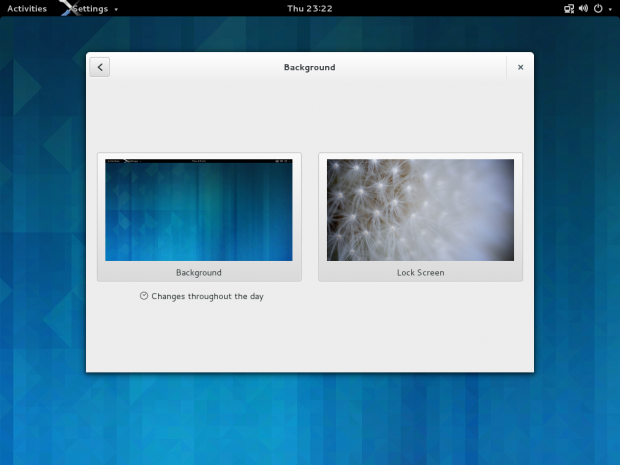
Task: Expand the system menu arrow beside power icon
Action: pyautogui.click(x=609, y=9)
